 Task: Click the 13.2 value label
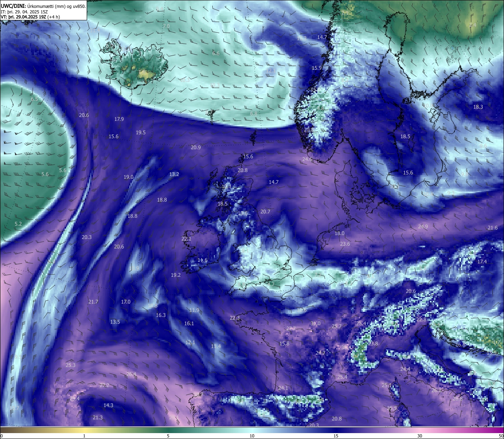click(x=174, y=174)
